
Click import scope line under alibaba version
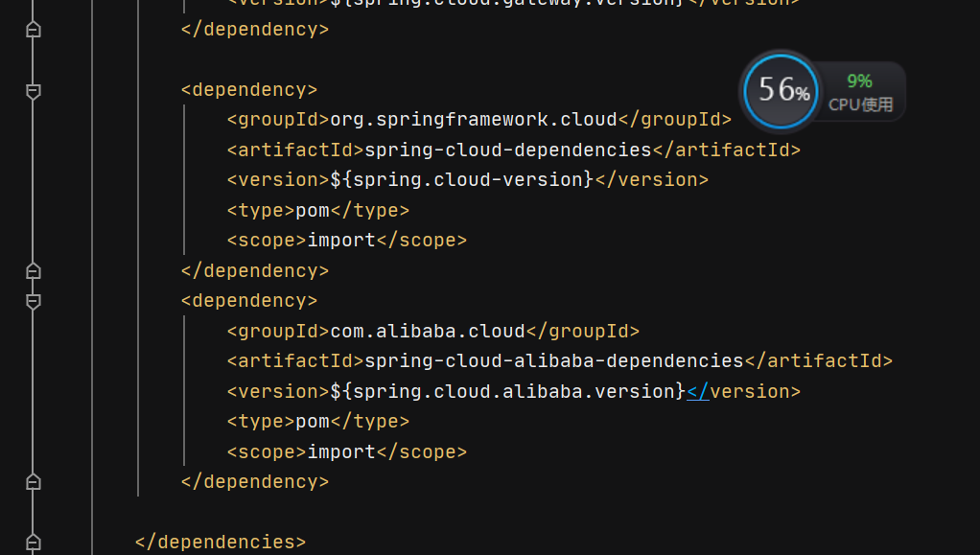347,451
